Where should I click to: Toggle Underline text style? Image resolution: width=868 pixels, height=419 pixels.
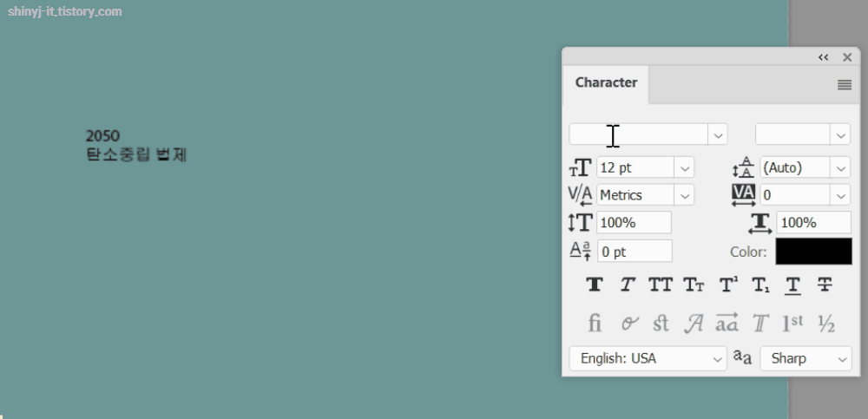(x=792, y=285)
